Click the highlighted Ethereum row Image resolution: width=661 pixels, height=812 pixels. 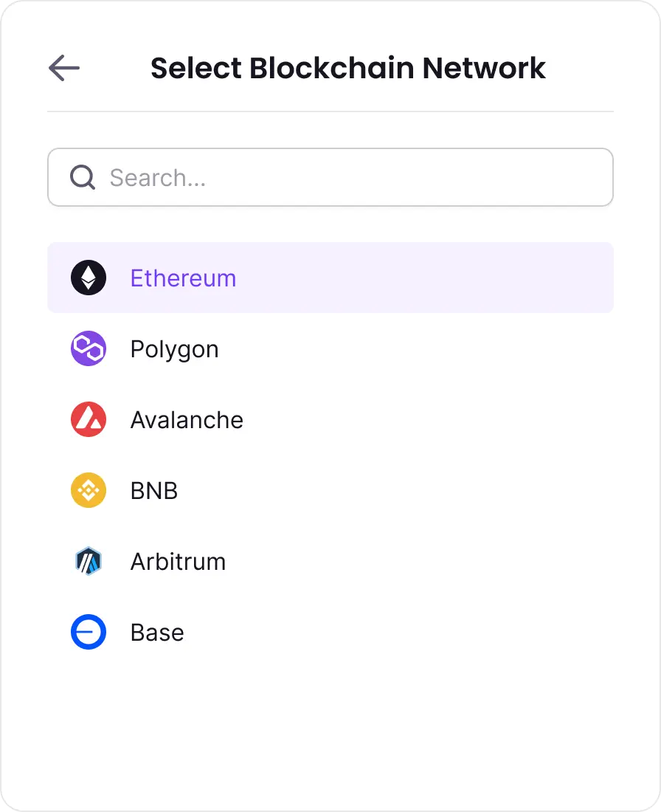pyautogui.click(x=330, y=278)
